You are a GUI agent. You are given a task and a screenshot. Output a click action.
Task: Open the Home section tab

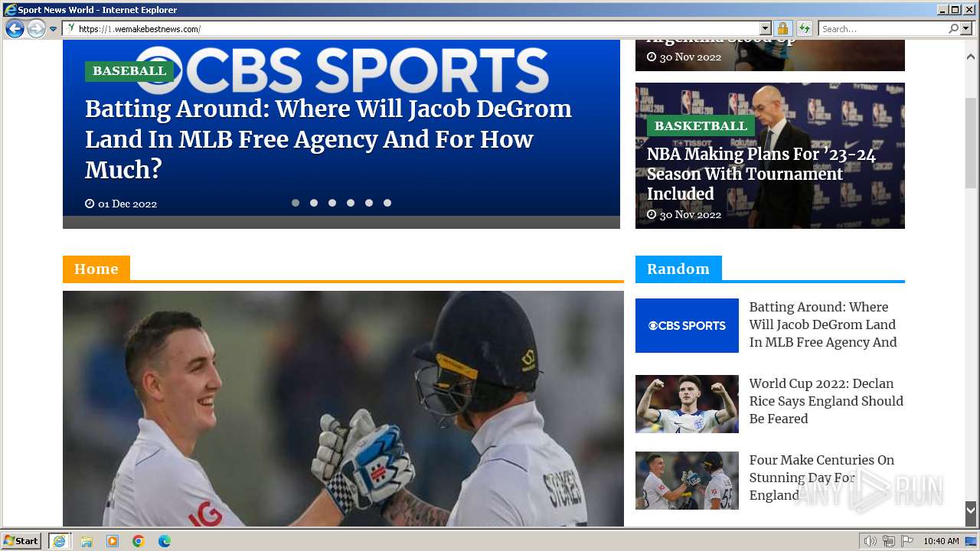(96, 269)
